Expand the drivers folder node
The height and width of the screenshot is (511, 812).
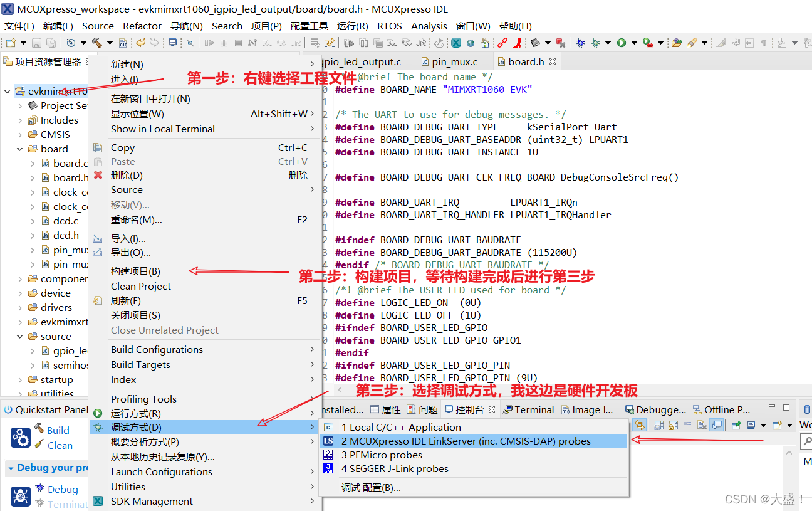(x=20, y=307)
